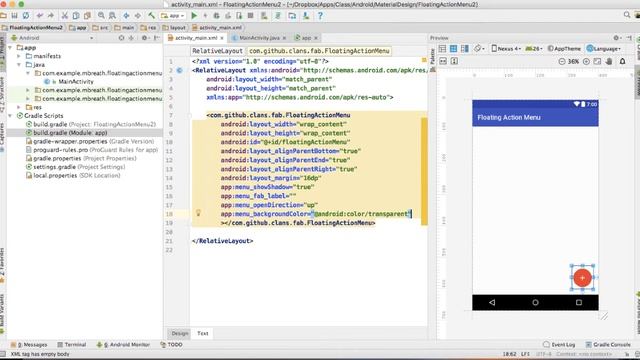Switch to the MainActivity.java tab
Image resolution: width=640 pixels, height=360 pixels.
pos(259,38)
